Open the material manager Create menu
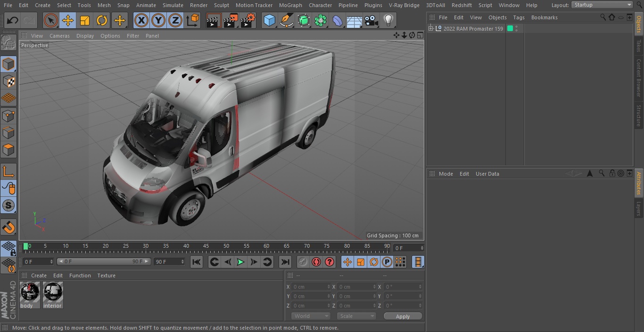Viewport: 644px width, 332px height. pyautogui.click(x=39, y=275)
